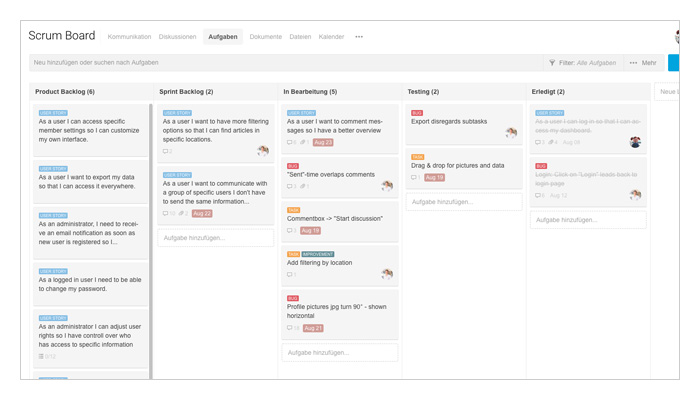Click avatar on Add filtering by location card
This screenshot has width=700, height=399.
387,274
